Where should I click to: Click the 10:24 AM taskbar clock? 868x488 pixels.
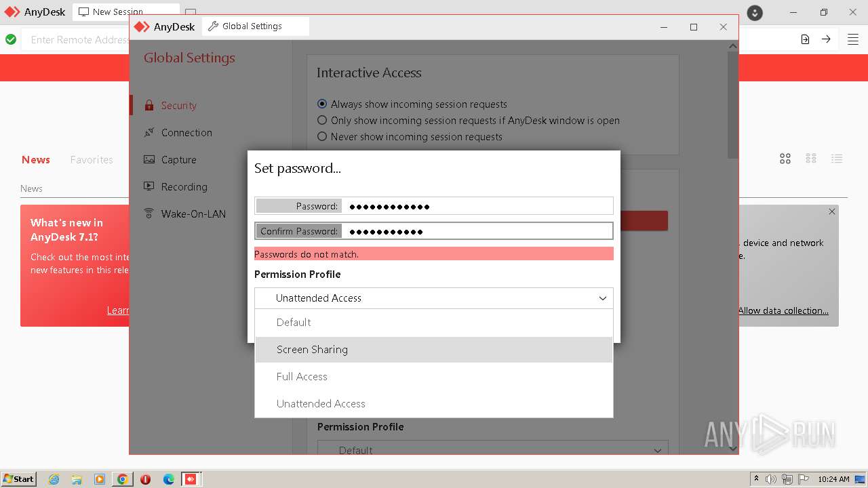pyautogui.click(x=833, y=479)
